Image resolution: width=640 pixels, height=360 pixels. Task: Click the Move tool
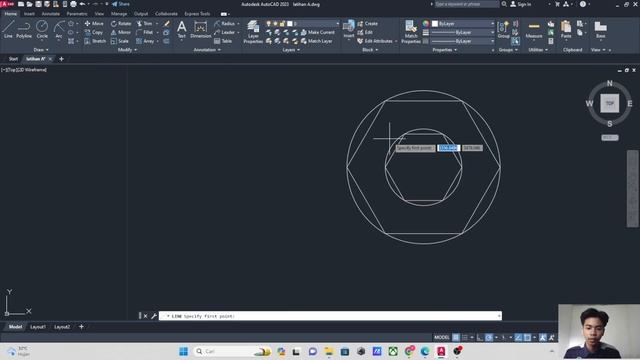[x=94, y=24]
